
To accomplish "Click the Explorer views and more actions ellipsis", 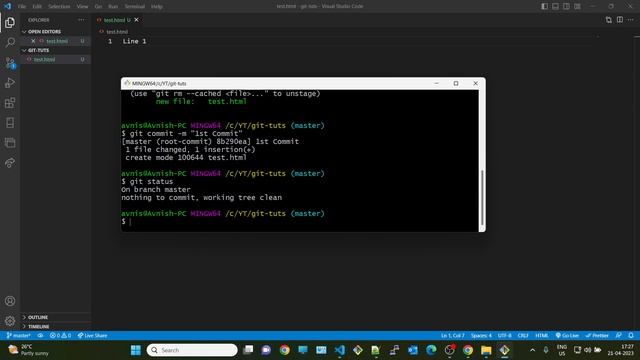I will coord(81,20).
